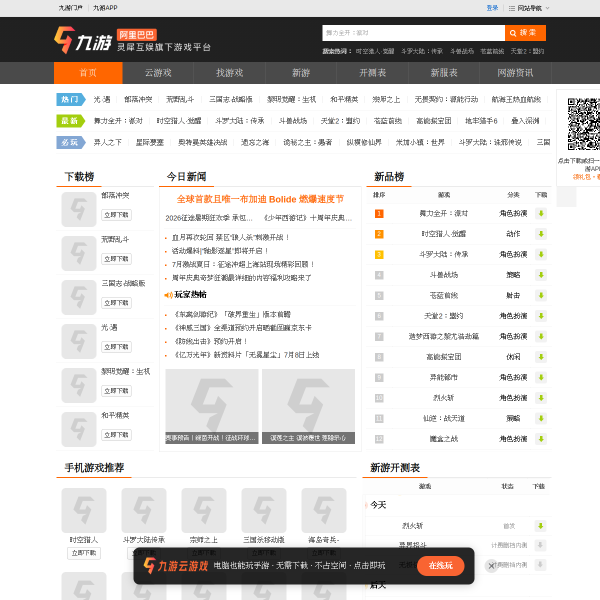Click download arrow for rank 11 仙逆：战天道
The image size is (600, 600).
pos(541,419)
